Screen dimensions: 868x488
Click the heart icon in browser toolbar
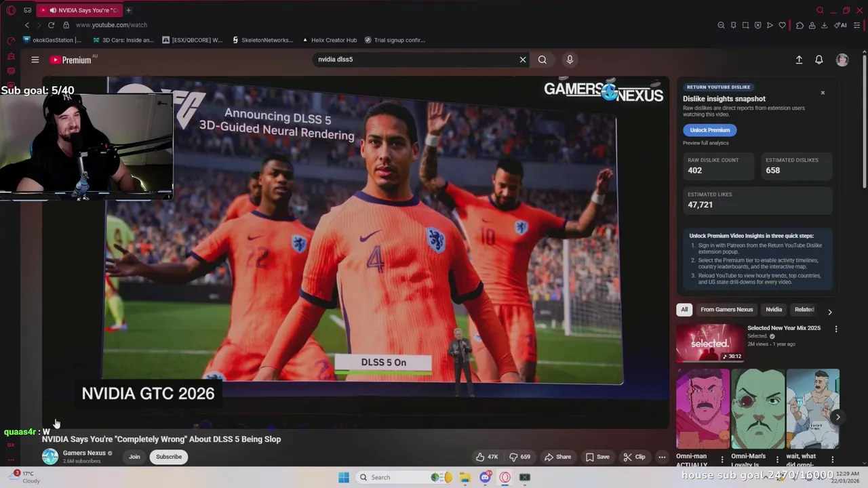(x=782, y=25)
